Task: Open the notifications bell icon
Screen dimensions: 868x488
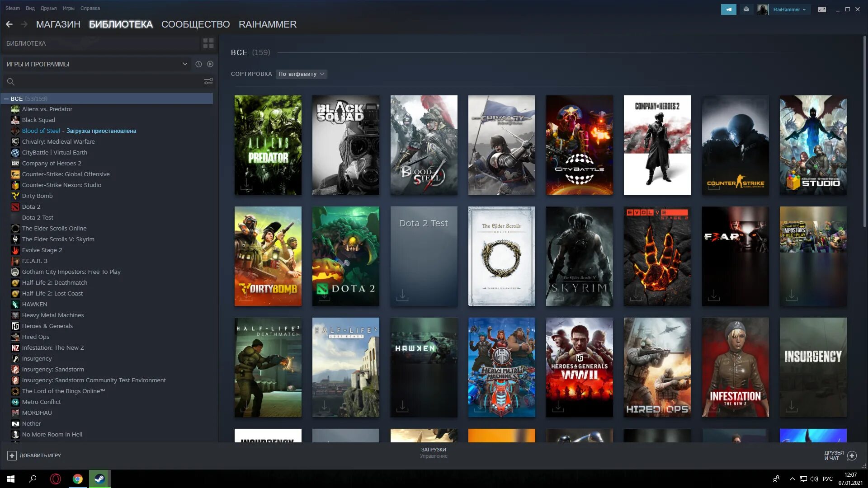Action: 746,9
